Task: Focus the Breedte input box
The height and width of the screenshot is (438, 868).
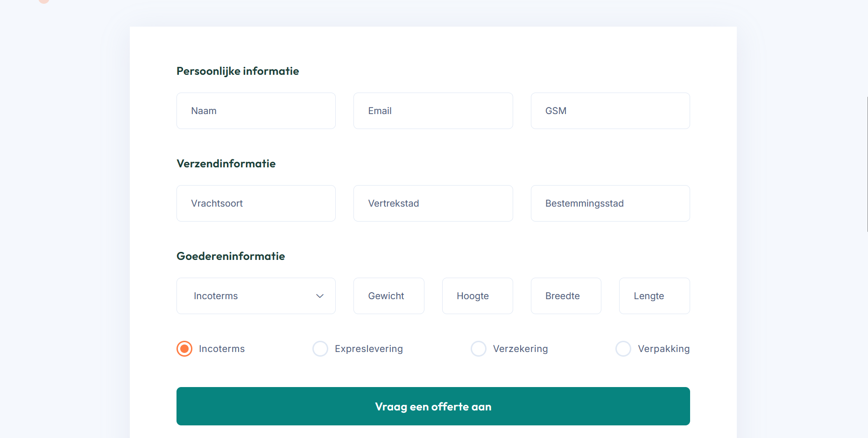Action: (x=566, y=296)
